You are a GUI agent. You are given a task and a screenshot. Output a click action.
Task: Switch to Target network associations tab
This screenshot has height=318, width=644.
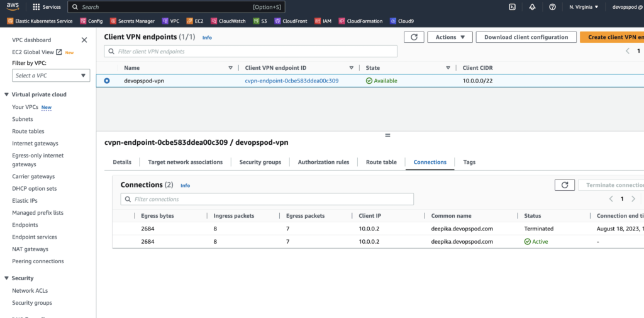tap(186, 162)
